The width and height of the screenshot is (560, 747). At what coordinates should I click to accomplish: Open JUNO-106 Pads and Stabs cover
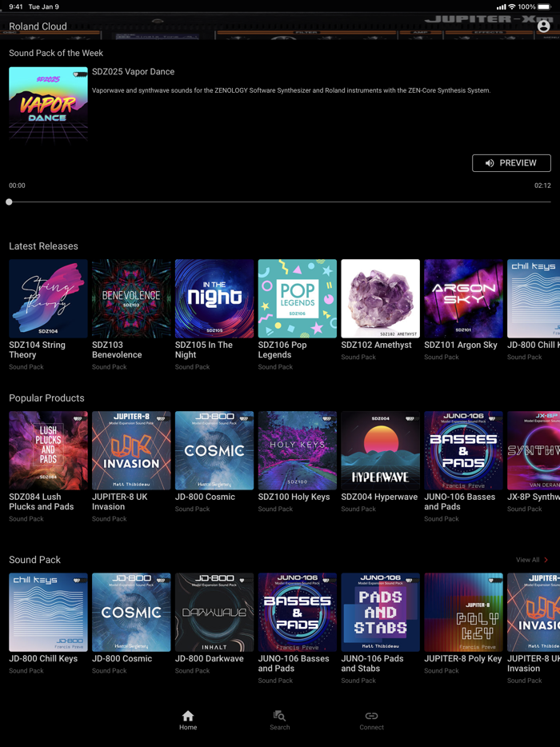tap(380, 612)
